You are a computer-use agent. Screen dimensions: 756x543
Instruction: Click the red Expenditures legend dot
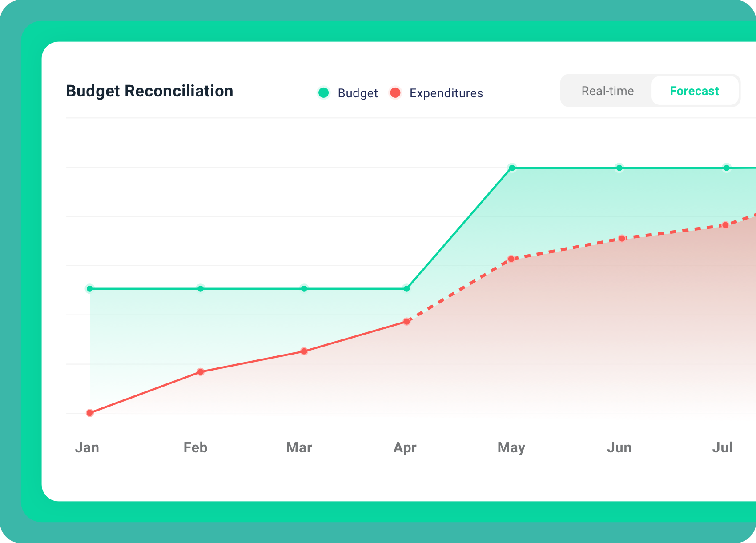[395, 92]
